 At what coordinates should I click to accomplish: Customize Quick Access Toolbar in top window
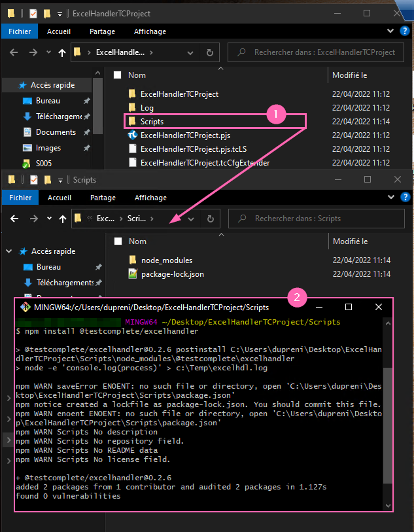[60, 14]
